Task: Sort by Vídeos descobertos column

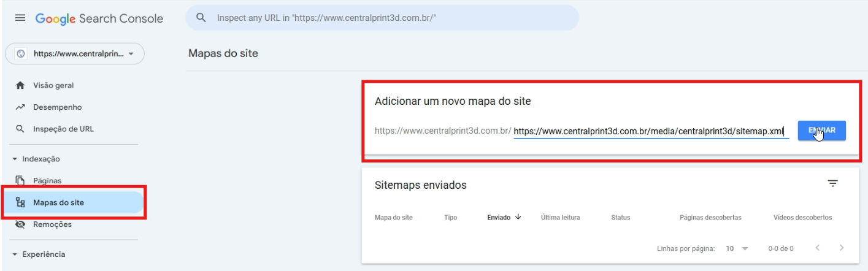Action: coord(802,218)
